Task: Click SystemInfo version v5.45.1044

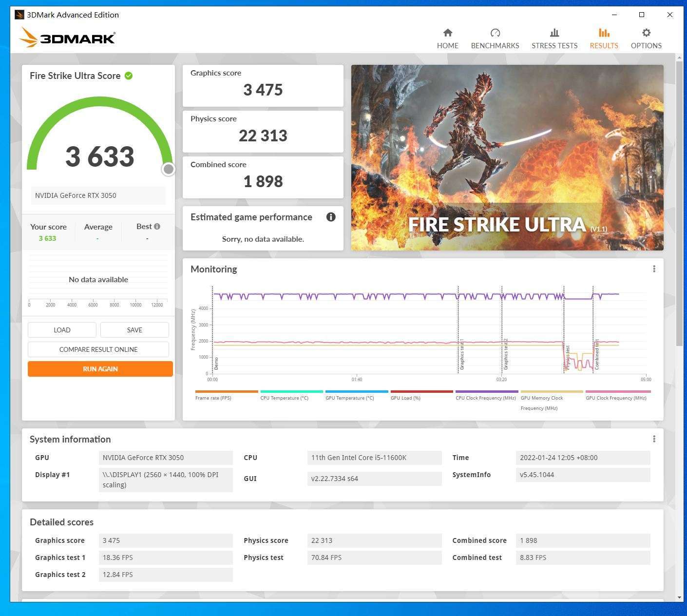Action: 583,475
